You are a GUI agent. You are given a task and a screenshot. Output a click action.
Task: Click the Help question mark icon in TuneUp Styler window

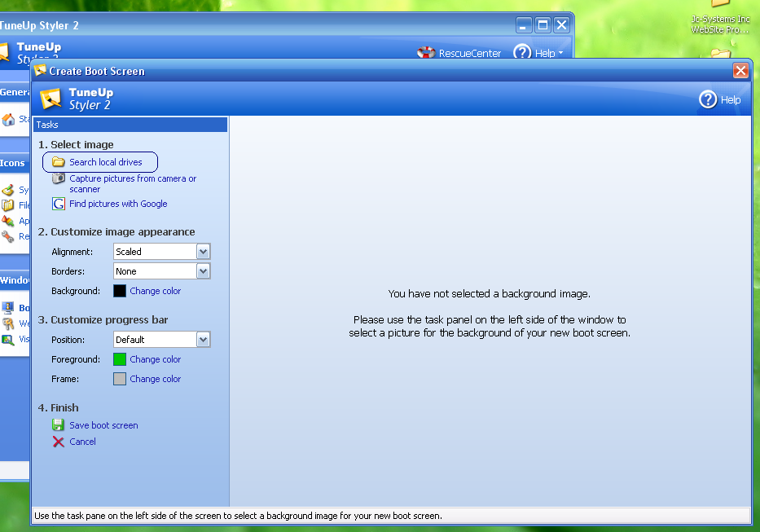click(x=522, y=51)
